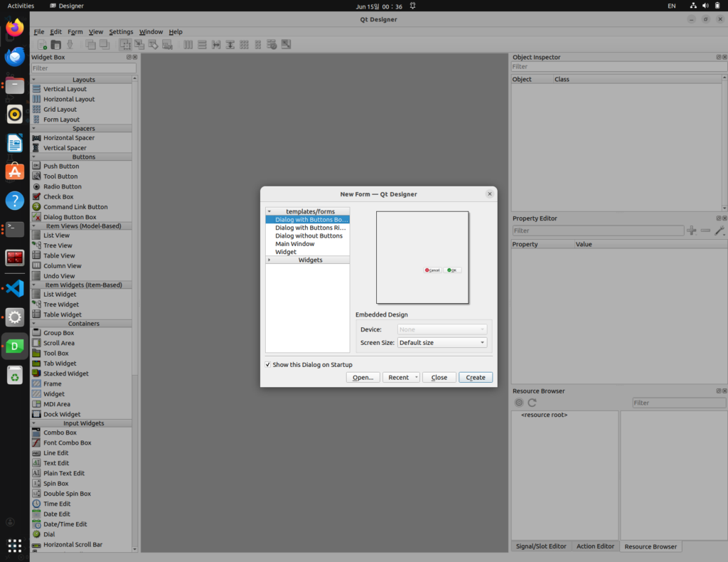
Task: Click the Lay Out Horizontally toolbar icon
Action: pyautogui.click(x=188, y=45)
